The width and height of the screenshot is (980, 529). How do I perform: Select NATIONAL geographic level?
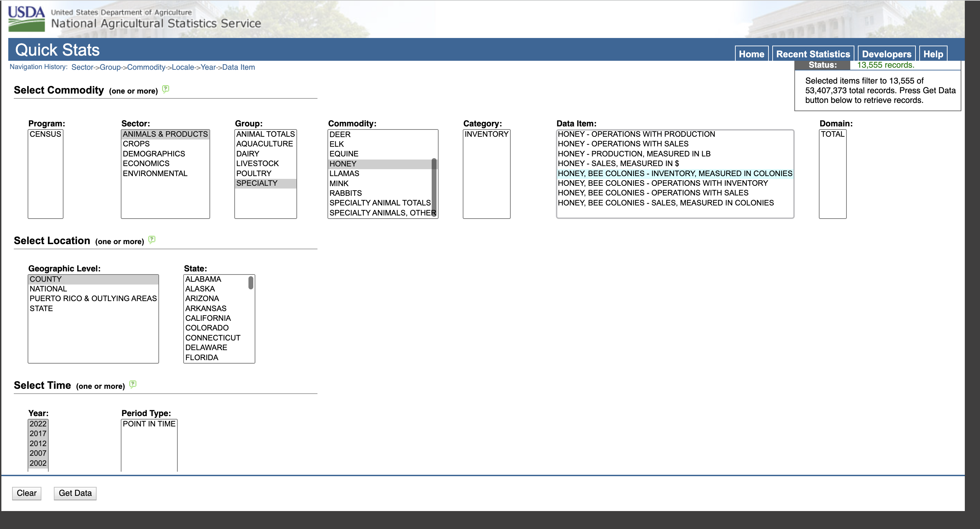93,289
